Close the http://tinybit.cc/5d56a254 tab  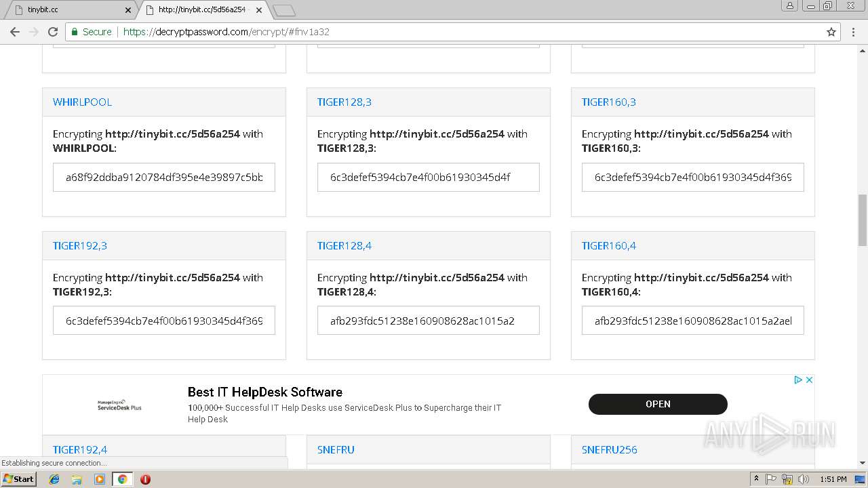pos(259,10)
